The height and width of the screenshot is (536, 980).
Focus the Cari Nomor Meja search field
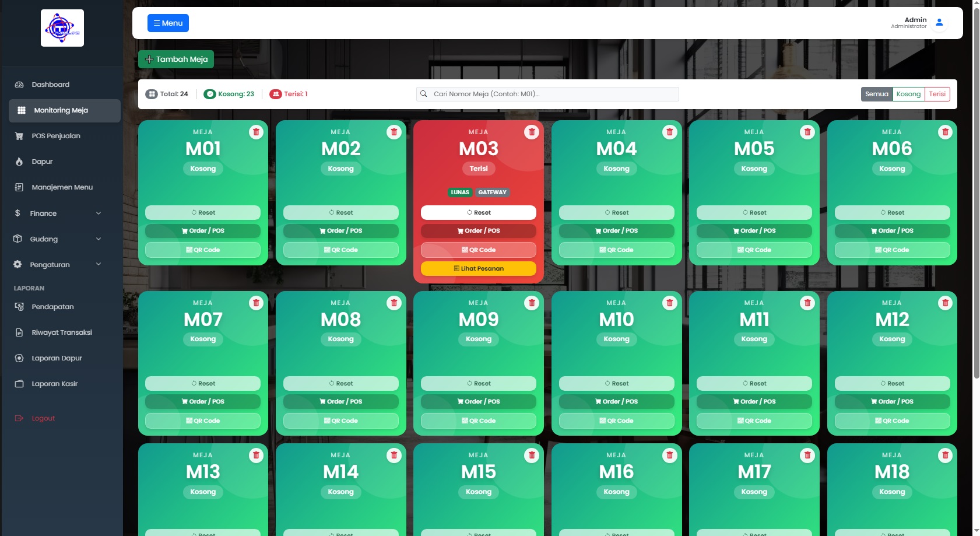[x=547, y=94]
